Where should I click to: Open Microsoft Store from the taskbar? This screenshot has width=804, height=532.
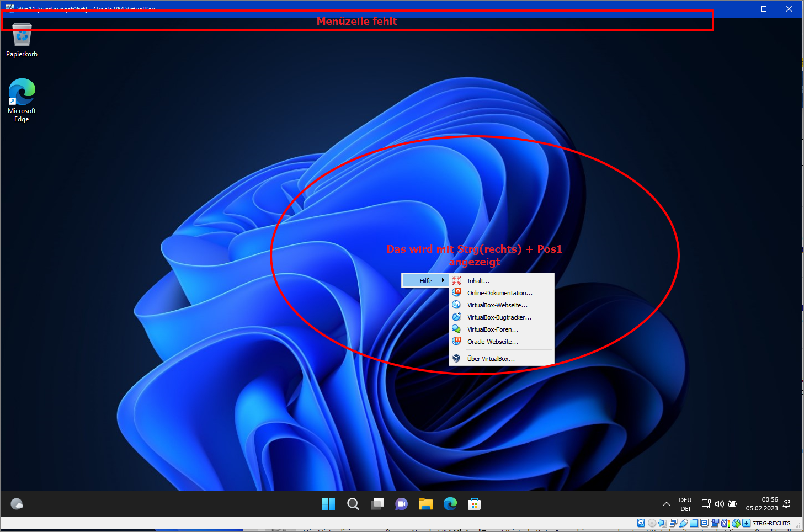pyautogui.click(x=475, y=504)
